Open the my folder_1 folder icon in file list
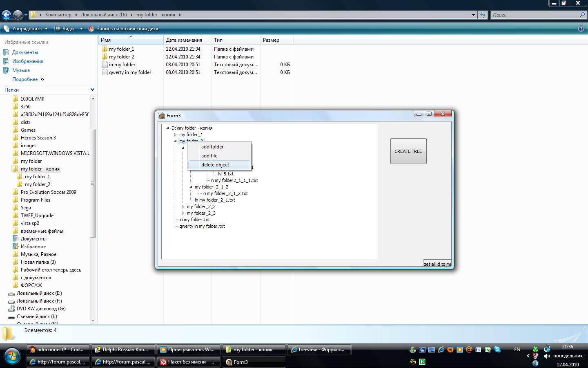Viewport: 588px width, 368px height. pos(105,49)
